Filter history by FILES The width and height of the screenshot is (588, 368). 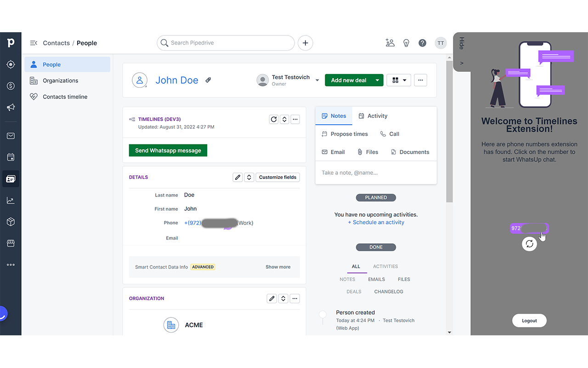coord(404,279)
